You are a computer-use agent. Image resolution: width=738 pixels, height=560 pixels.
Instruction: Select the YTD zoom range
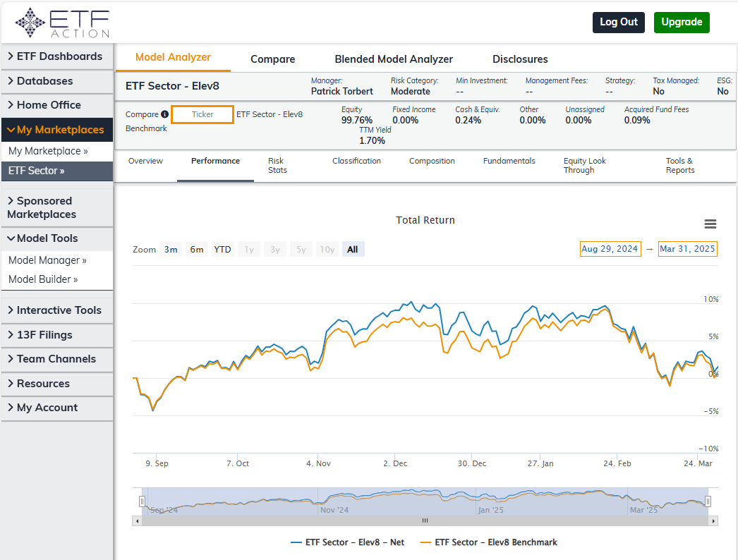click(x=223, y=250)
